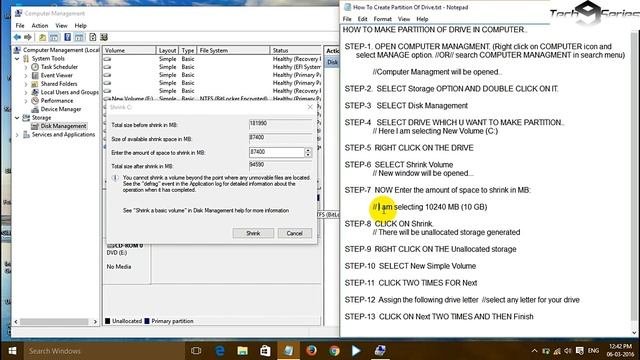Increase shrink amount with the spinner arrows
This screenshot has width=640, height=360.
click(x=308, y=150)
